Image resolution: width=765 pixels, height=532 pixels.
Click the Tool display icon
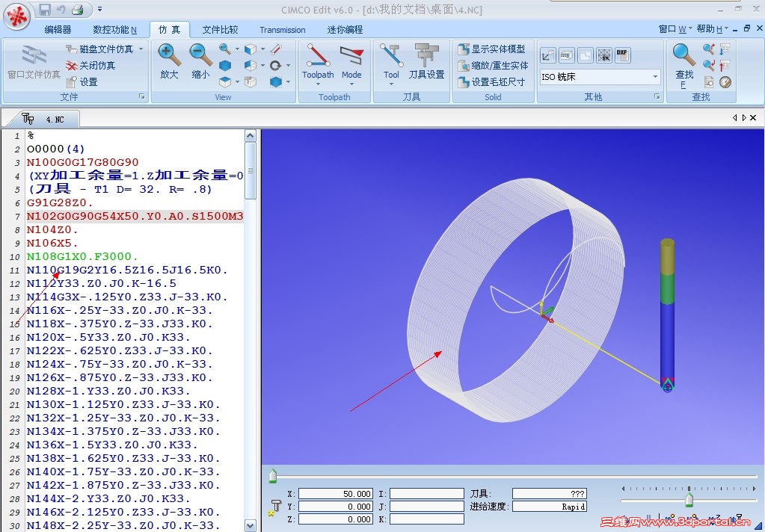[x=391, y=55]
